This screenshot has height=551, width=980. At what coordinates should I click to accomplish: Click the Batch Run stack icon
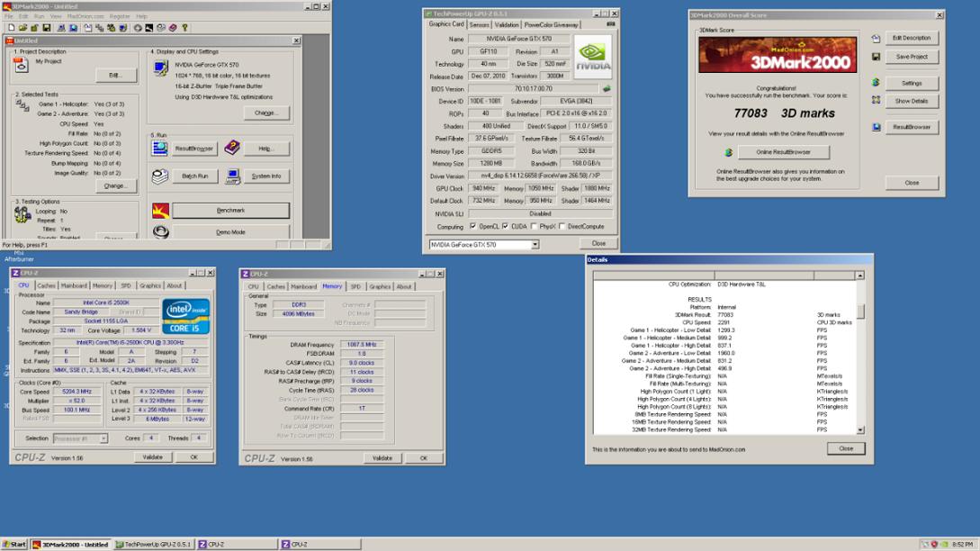pyautogui.click(x=160, y=176)
